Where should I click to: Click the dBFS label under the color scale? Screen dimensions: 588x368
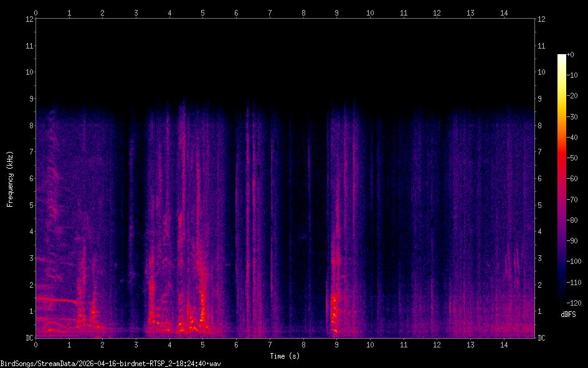click(567, 315)
